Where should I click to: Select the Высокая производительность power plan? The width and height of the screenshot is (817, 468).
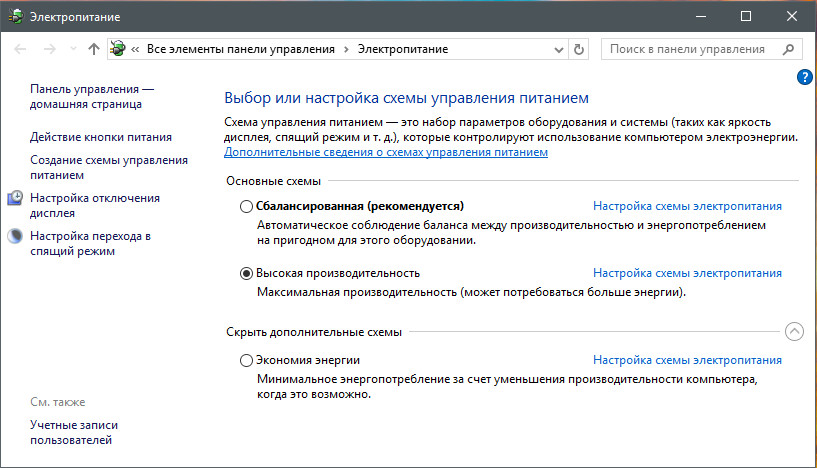coord(247,273)
